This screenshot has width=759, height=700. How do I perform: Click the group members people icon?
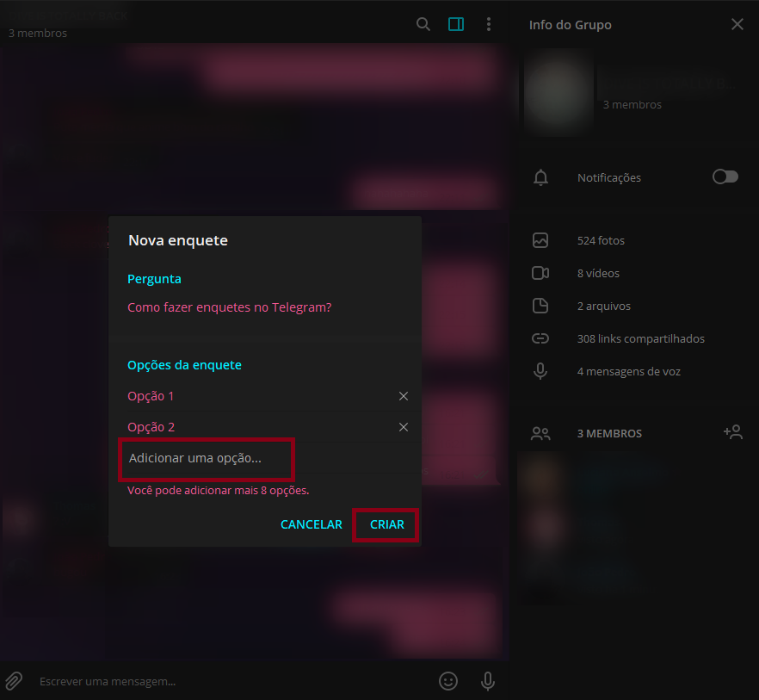coord(540,433)
